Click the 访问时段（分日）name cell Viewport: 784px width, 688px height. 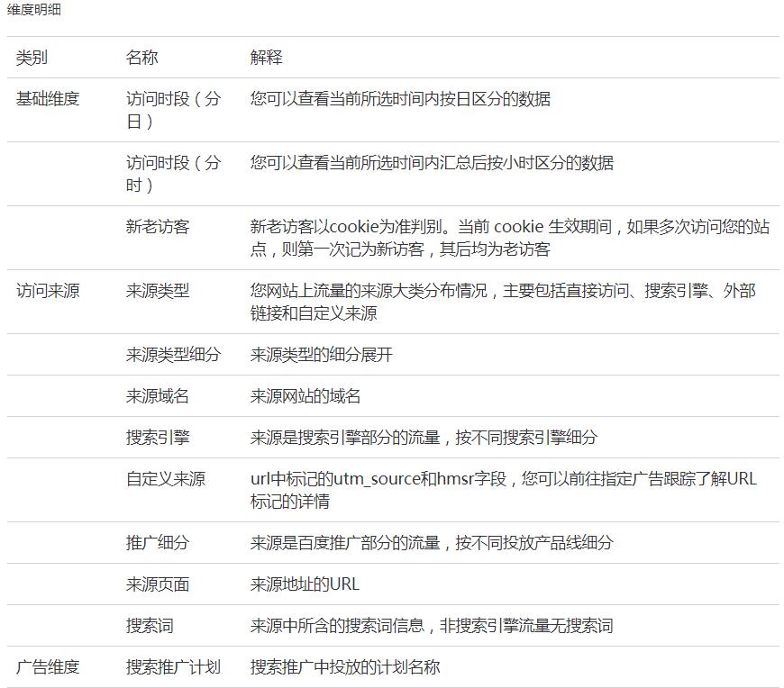172,110
